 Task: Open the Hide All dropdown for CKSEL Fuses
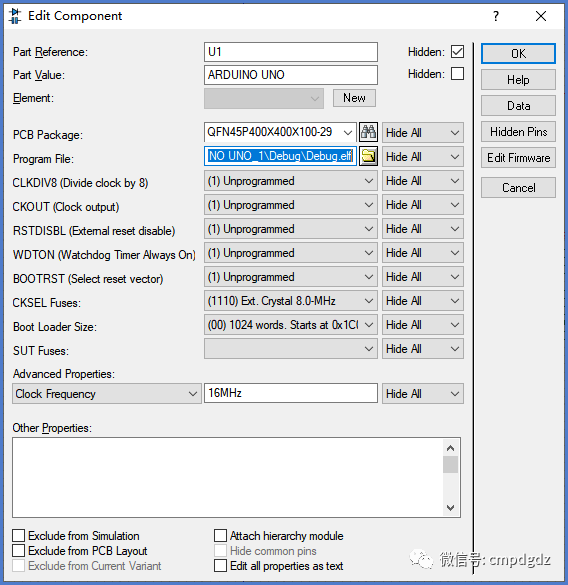pyautogui.click(x=423, y=301)
